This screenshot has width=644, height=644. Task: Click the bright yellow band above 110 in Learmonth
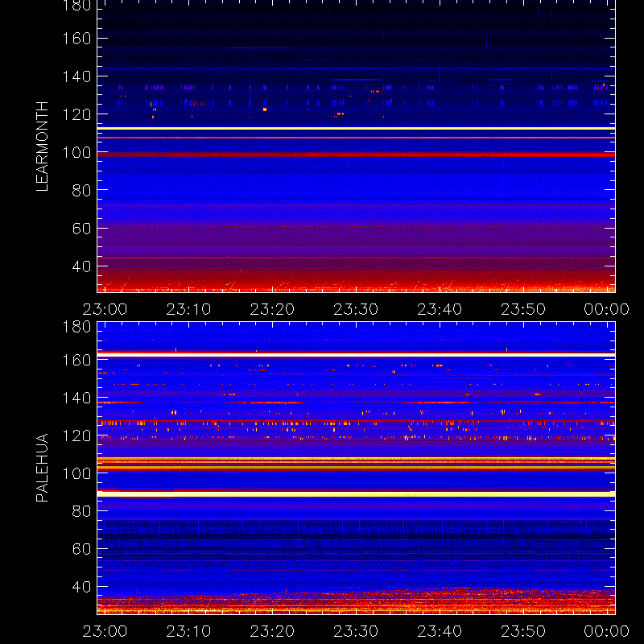pyautogui.click(x=356, y=129)
